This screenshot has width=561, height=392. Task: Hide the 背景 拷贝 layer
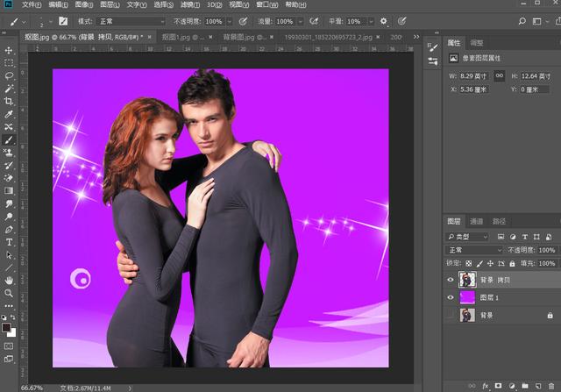coord(451,280)
